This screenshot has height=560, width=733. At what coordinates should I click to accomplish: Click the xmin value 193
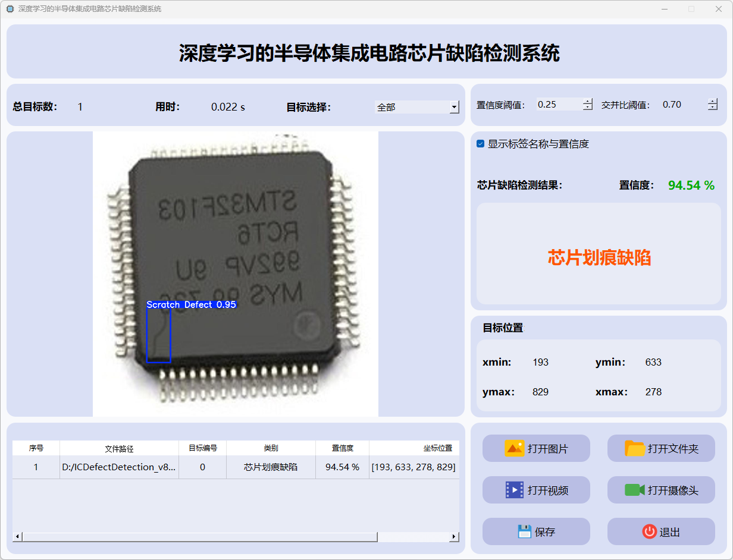point(541,362)
